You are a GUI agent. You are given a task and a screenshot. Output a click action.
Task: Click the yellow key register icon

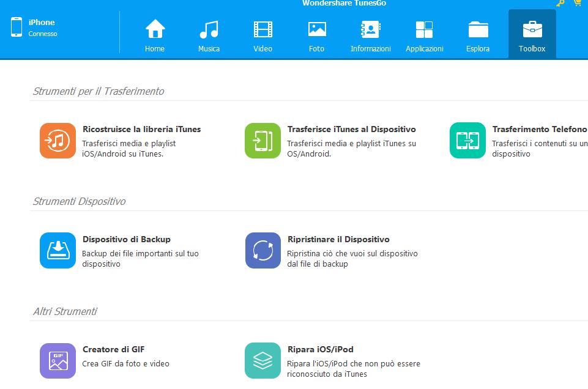coord(560,3)
